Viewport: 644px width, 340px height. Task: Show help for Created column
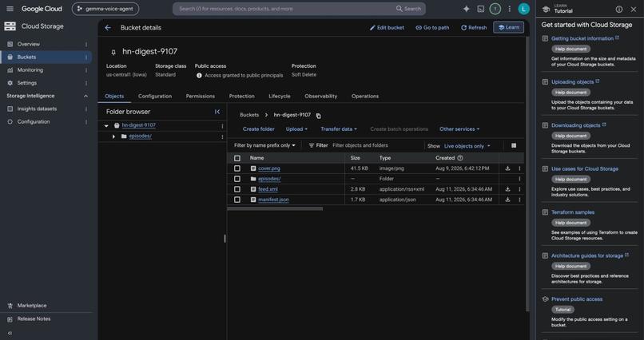pyautogui.click(x=460, y=158)
